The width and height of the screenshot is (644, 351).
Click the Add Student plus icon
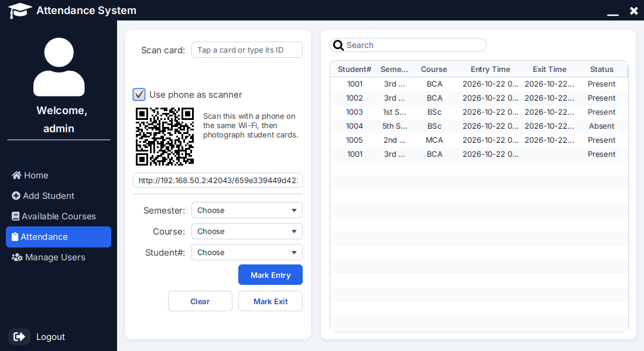[x=16, y=196]
